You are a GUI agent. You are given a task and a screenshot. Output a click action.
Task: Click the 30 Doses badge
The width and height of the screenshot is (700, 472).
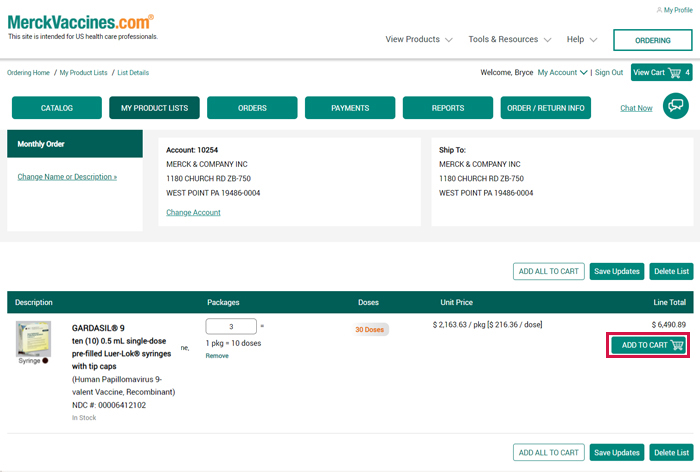(x=370, y=330)
